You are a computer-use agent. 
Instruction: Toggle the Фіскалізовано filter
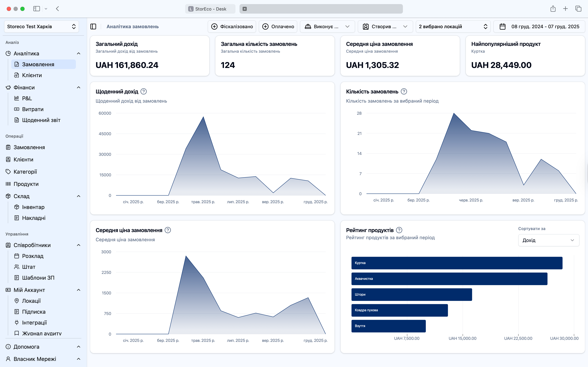[x=232, y=27]
